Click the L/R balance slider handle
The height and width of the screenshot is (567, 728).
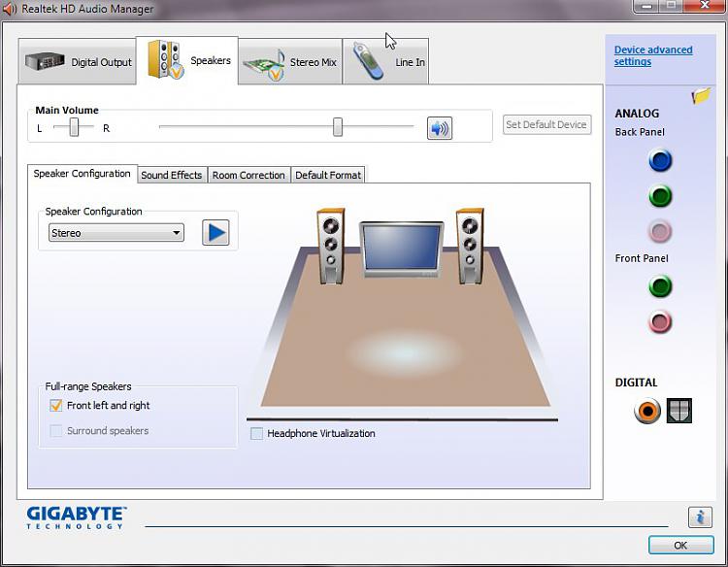click(x=74, y=127)
